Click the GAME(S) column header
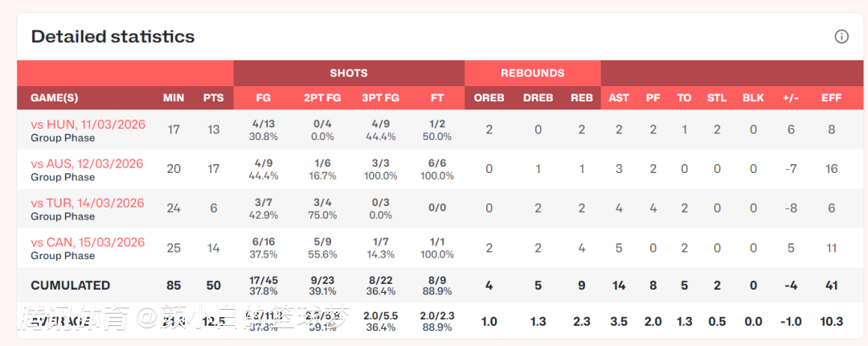The image size is (868, 346). [55, 97]
